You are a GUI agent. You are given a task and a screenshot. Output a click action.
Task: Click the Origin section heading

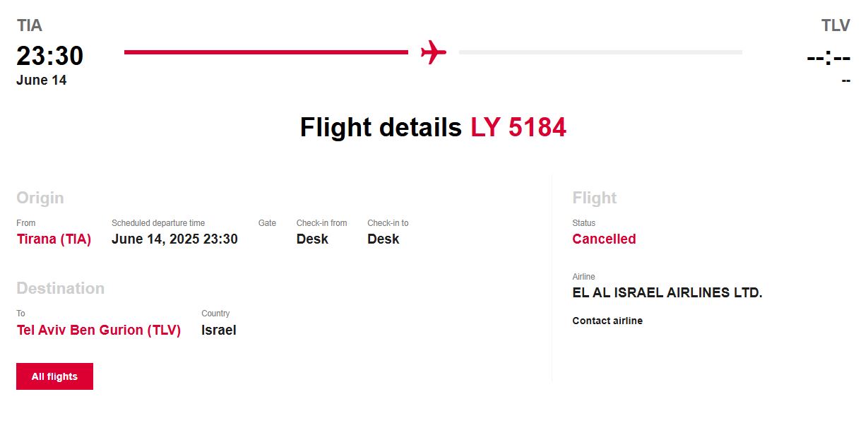[x=40, y=198]
